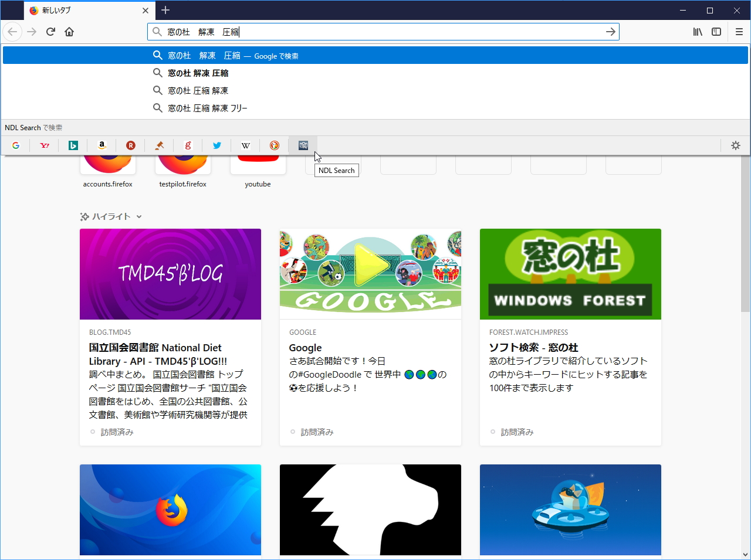The image size is (751, 560).
Task: Search with the red 'g' engine icon
Action: click(188, 145)
